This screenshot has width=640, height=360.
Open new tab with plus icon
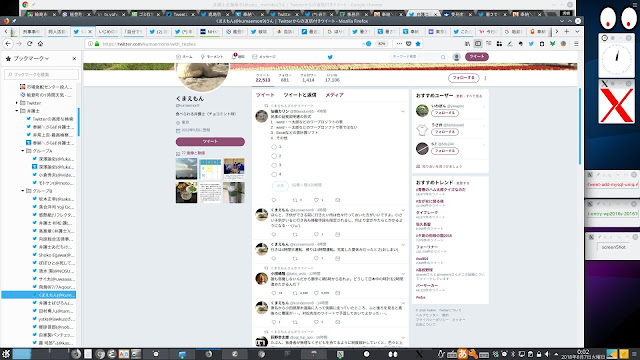tap(567, 31)
